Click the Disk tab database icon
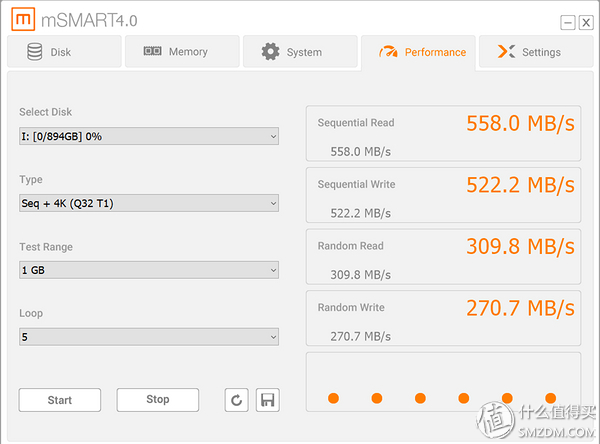Viewport: 600px width, 444px height. click(x=34, y=52)
